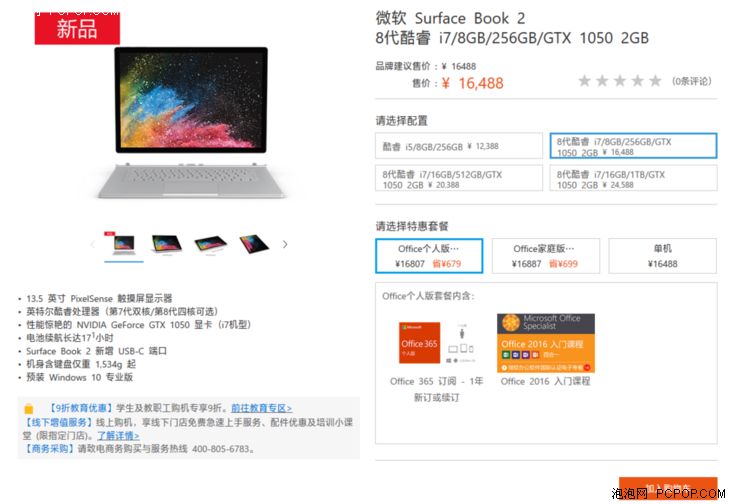Choose the i5/8GB/256GB ¥12,388 configuration

coord(459,146)
